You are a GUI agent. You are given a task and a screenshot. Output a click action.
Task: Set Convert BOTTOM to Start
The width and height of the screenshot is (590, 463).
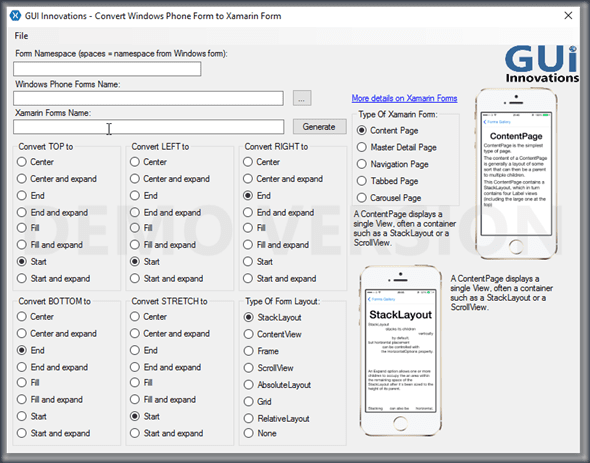click(x=32, y=416)
